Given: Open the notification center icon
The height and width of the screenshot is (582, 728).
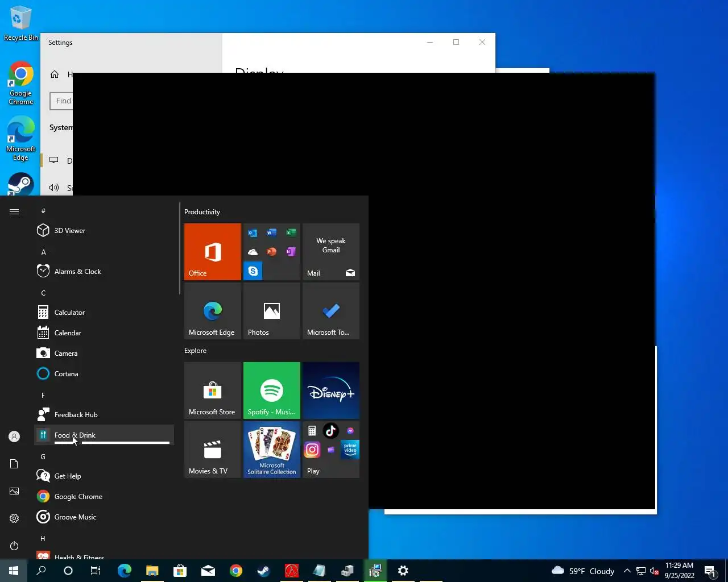Looking at the screenshot, I should coord(710,571).
